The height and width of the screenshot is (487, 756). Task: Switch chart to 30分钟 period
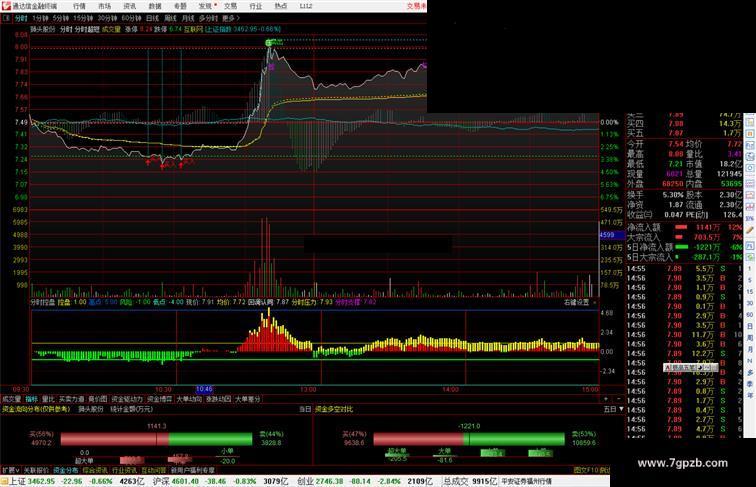tap(107, 18)
